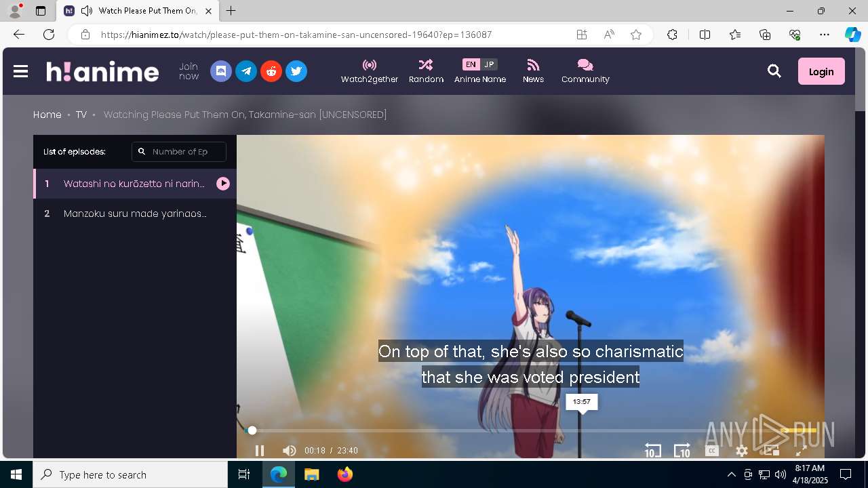Screen dimensions: 868x488
Task: Open the Twitter join icon
Action: (296, 71)
